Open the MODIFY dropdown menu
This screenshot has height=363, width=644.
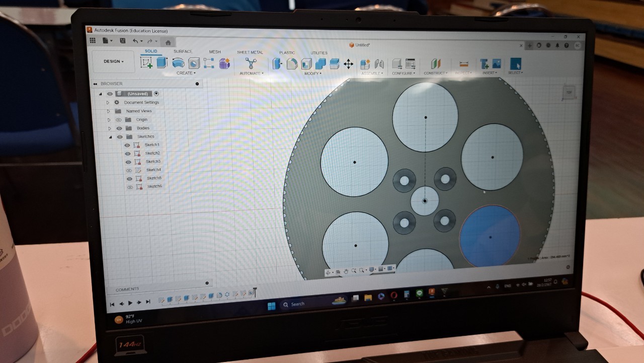(313, 74)
